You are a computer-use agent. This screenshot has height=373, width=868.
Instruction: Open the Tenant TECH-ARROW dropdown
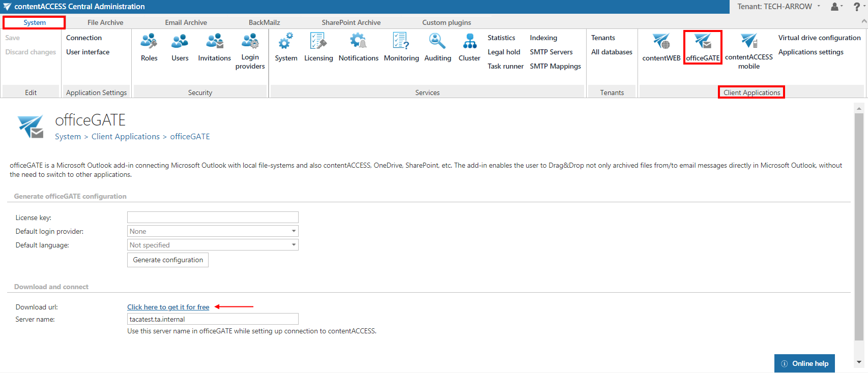(778, 7)
